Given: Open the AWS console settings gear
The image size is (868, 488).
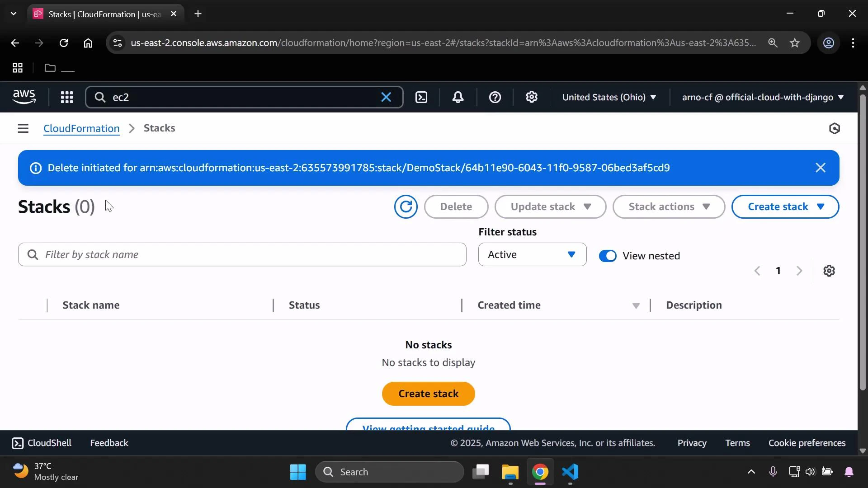Looking at the screenshot, I should tap(532, 97).
